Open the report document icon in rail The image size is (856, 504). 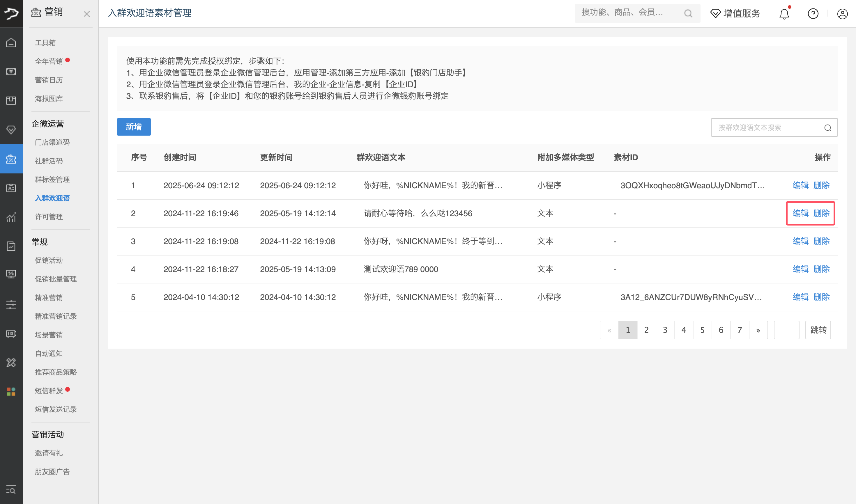(11, 246)
